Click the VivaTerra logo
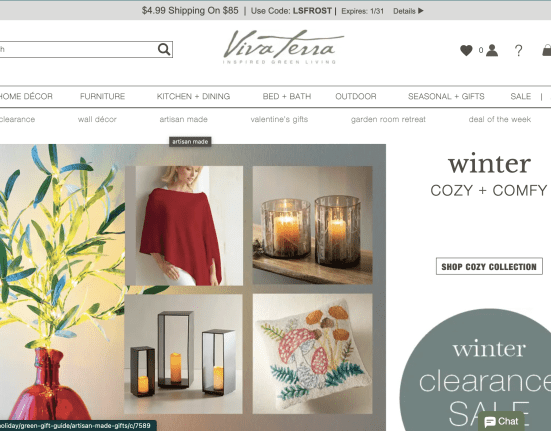This screenshot has height=431, width=551. point(283,46)
